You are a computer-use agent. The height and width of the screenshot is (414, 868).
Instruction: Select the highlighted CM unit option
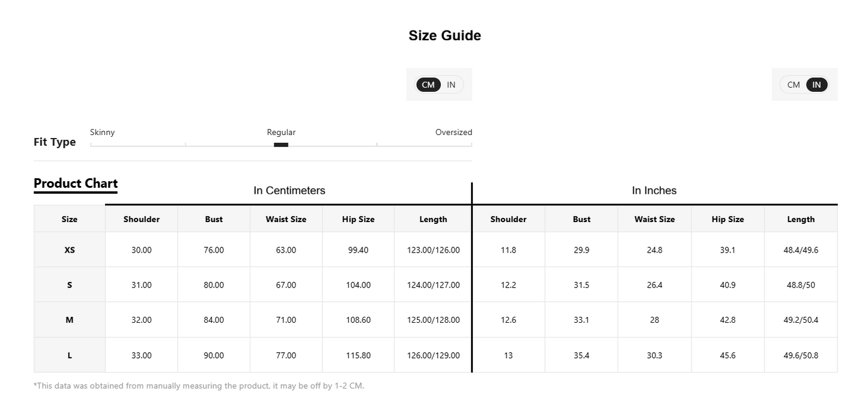point(428,85)
